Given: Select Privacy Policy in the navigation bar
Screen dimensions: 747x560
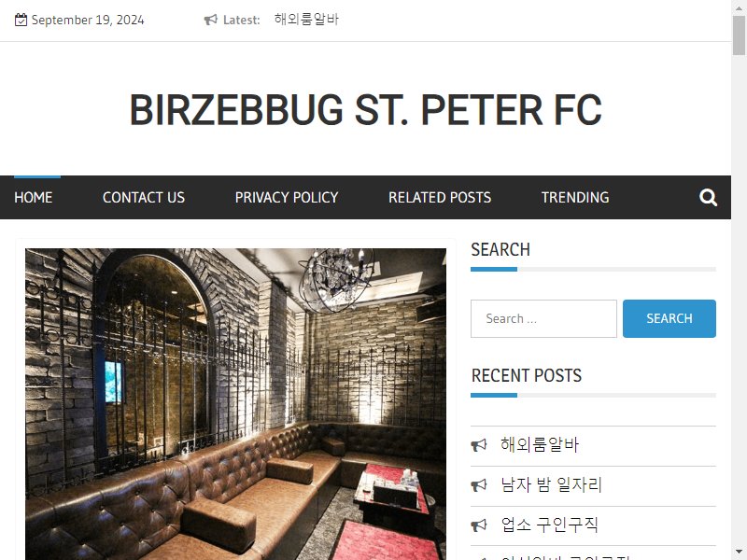Looking at the screenshot, I should click(287, 197).
